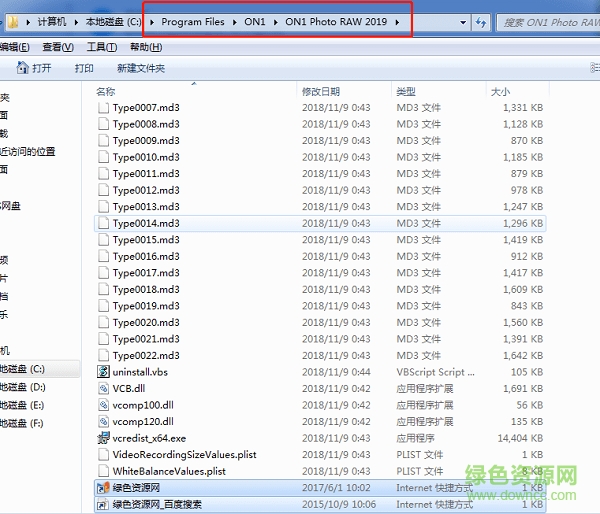Image resolution: width=600 pixels, height=514 pixels.
Task: Click the search ON1 Photo RAW field
Action: (x=549, y=22)
